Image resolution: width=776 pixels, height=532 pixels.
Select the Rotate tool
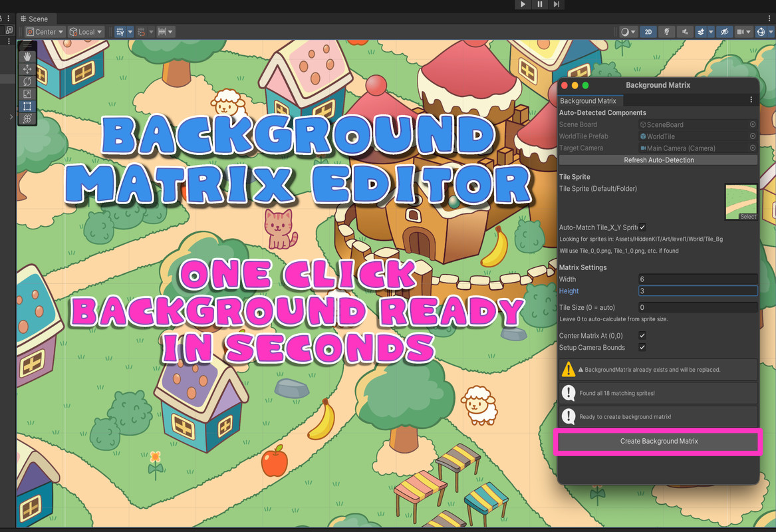pos(27,81)
